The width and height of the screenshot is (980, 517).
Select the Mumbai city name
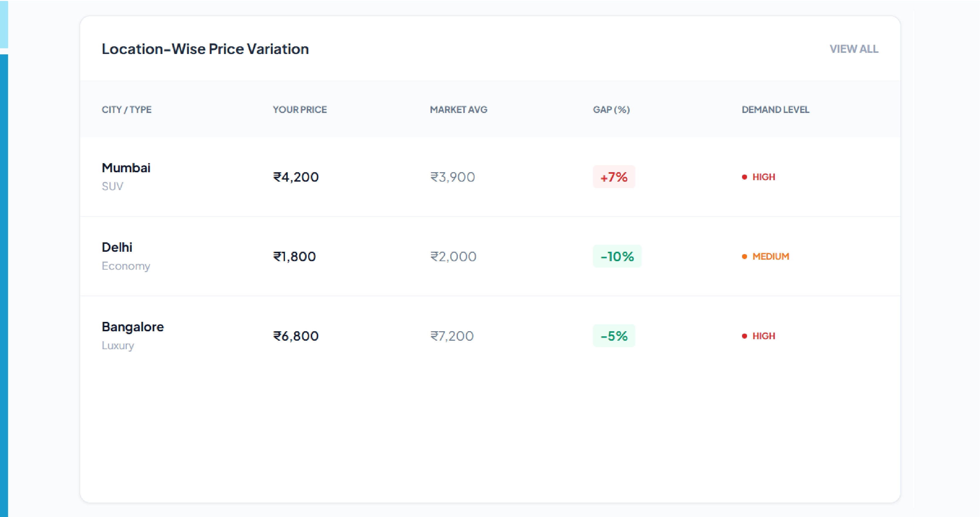click(x=126, y=168)
